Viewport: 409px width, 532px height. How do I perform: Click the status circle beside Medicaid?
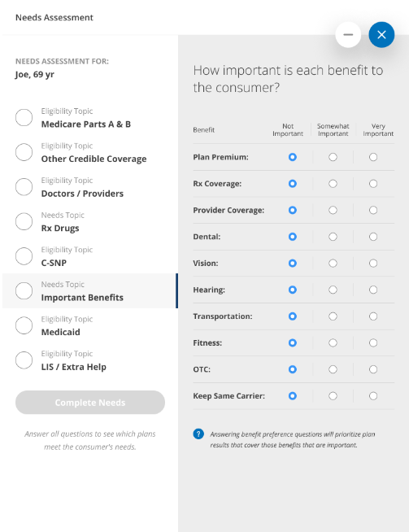pyautogui.click(x=24, y=325)
